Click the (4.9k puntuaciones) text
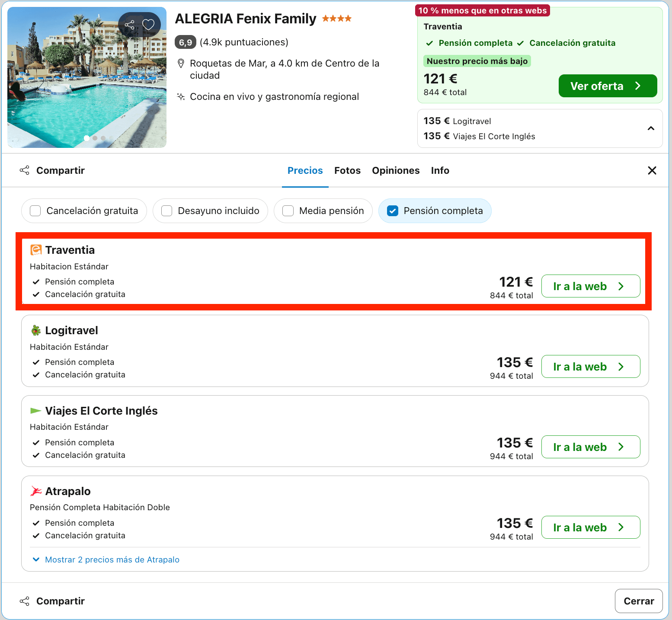Screen dimensions: 672x620 244,42
